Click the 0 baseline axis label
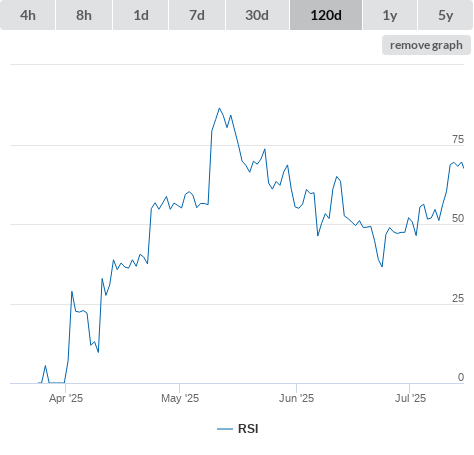This screenshot has width=474, height=455. [x=461, y=377]
